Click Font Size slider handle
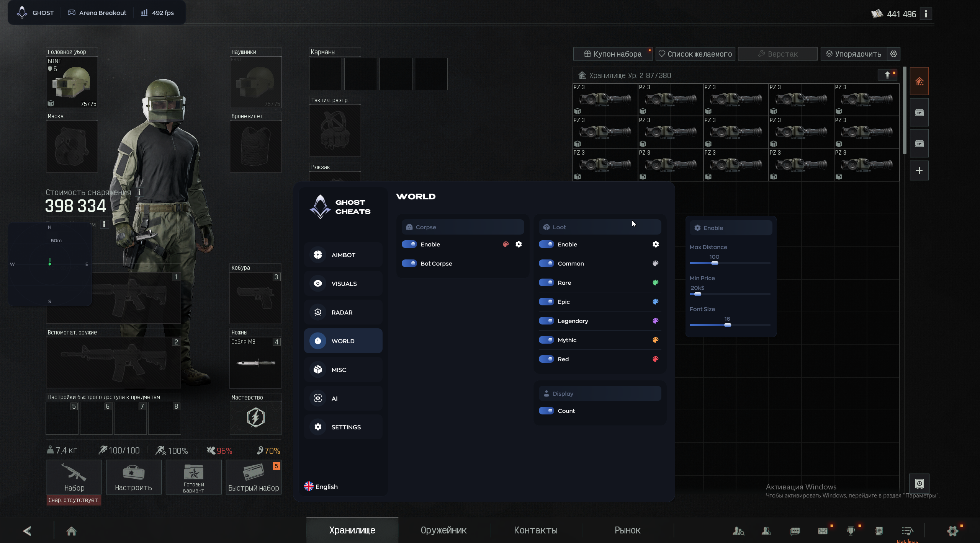 coord(728,325)
